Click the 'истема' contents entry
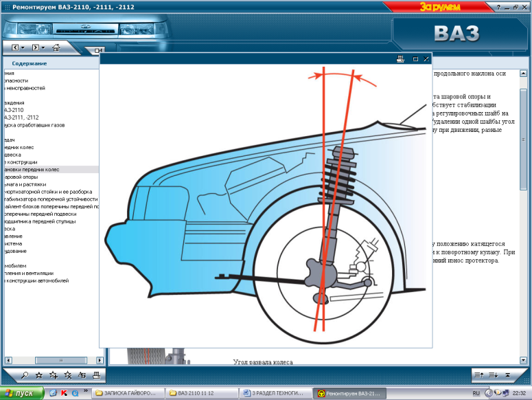 pos(13,244)
